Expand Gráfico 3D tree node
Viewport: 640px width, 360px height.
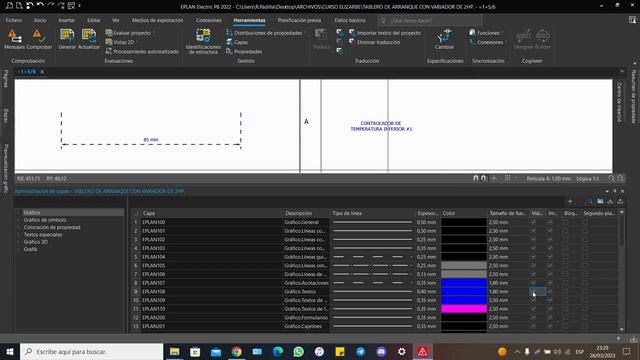click(18, 242)
